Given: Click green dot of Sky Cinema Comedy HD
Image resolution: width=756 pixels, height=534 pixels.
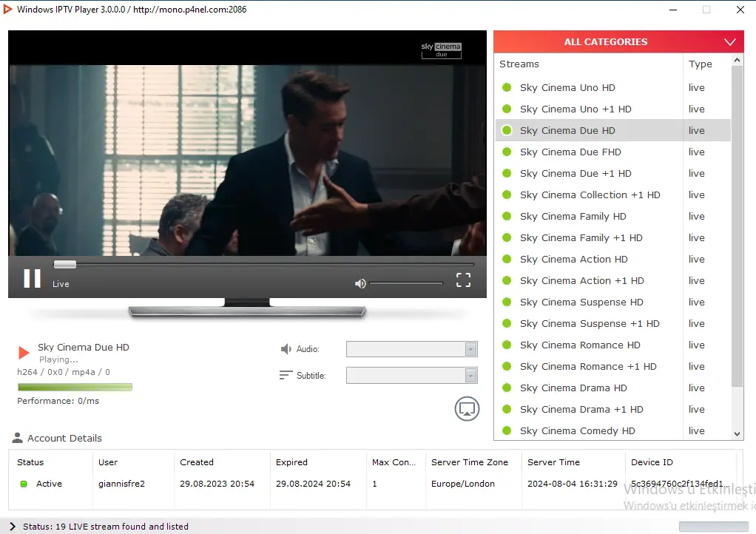Looking at the screenshot, I should [x=507, y=431].
